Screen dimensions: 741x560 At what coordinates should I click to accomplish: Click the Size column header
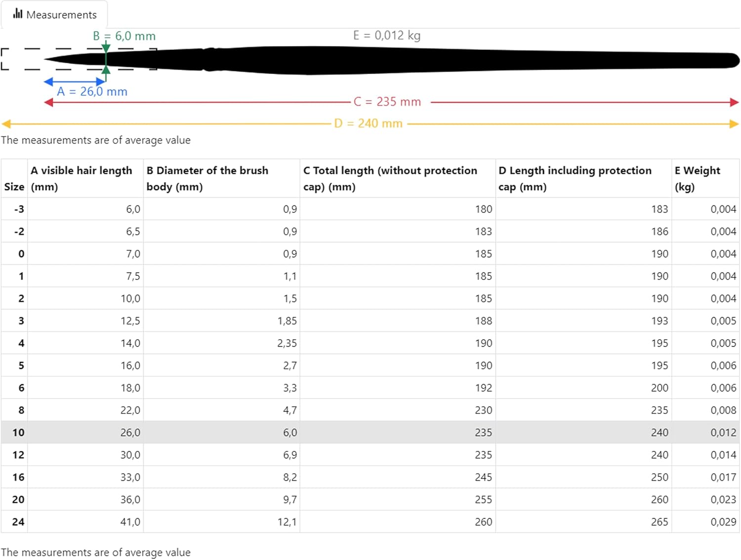pyautogui.click(x=14, y=187)
